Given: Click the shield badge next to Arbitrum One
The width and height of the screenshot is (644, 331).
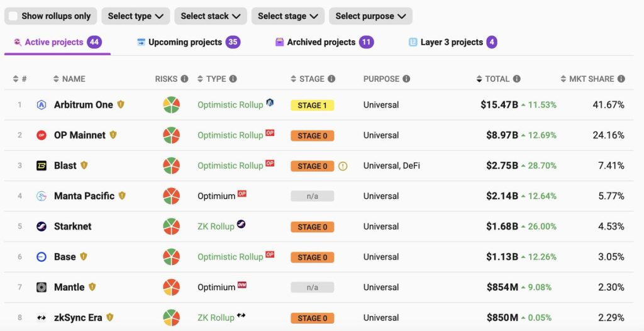Looking at the screenshot, I should [x=120, y=104].
